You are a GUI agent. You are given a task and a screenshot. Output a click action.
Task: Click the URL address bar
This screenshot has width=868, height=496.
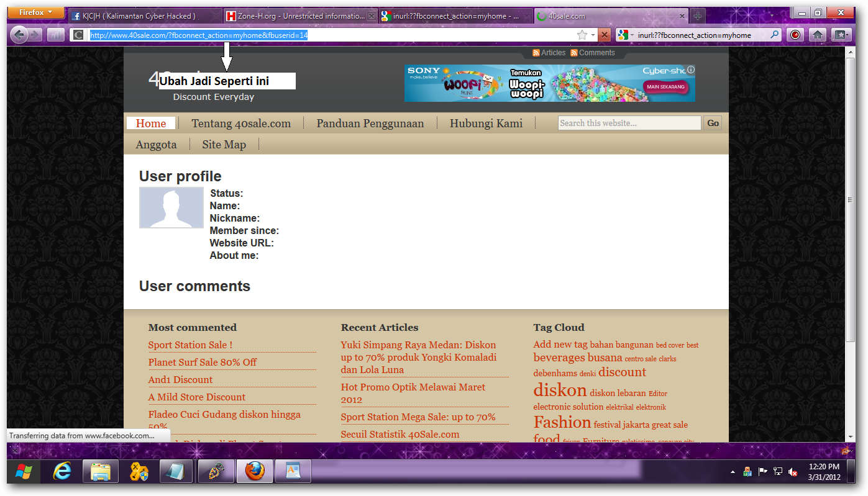point(332,35)
